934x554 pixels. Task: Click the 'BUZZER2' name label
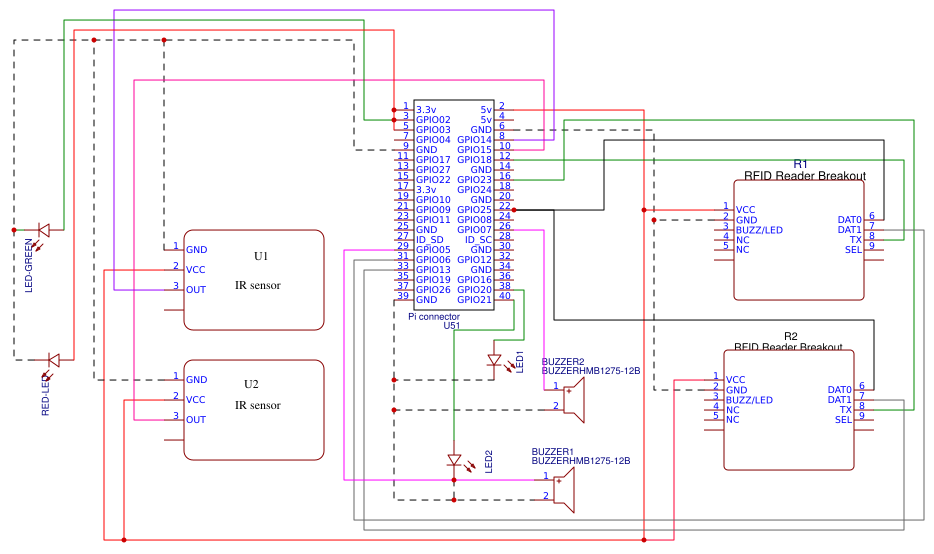(x=563, y=362)
